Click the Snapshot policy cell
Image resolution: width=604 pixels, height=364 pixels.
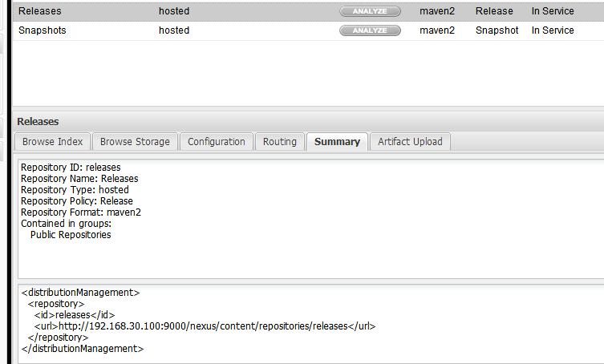tap(497, 30)
